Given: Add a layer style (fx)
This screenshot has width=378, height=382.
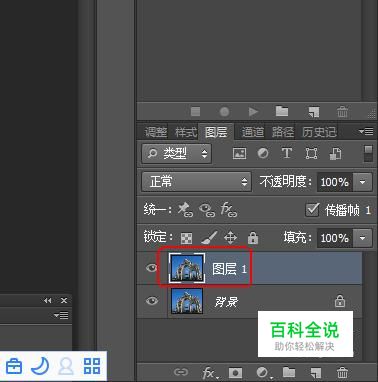Looking at the screenshot, I should coord(210,372).
